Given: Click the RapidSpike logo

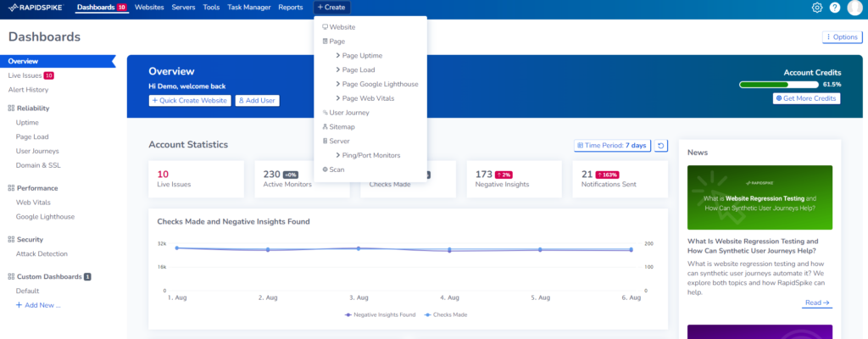Looking at the screenshot, I should (x=36, y=8).
